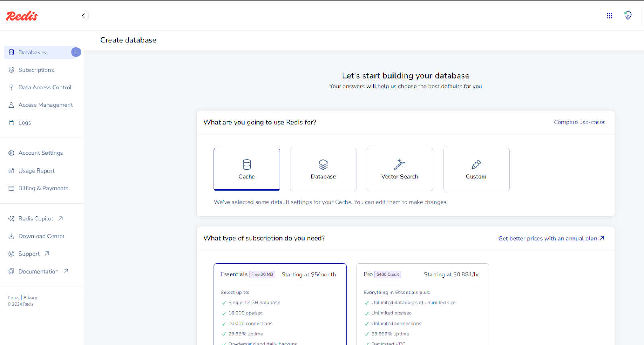Open the Terms link
Image resolution: width=644 pixels, height=345 pixels.
tap(13, 297)
